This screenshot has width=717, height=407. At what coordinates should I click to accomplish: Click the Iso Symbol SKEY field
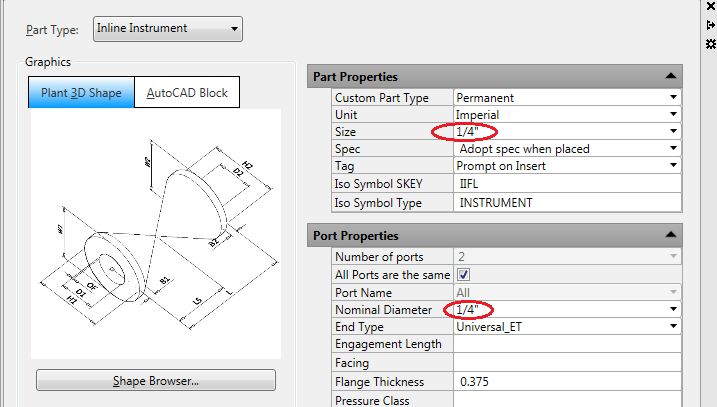pyautogui.click(x=567, y=184)
